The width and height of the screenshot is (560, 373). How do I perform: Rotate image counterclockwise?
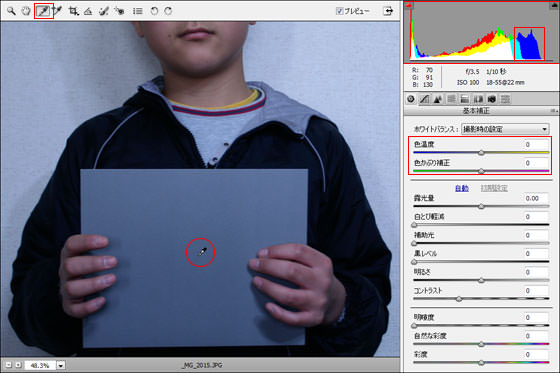154,11
